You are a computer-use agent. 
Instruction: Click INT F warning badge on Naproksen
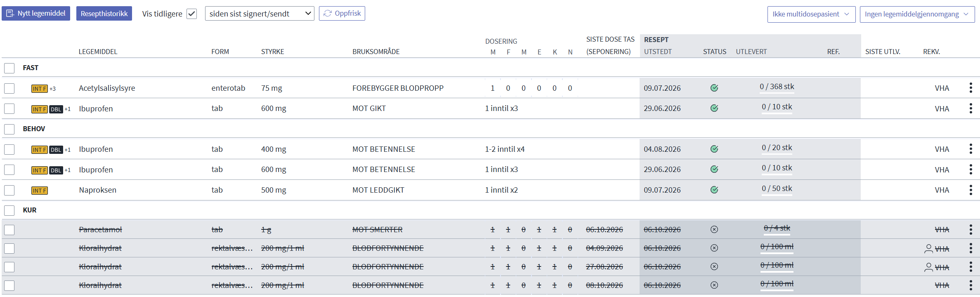click(40, 191)
